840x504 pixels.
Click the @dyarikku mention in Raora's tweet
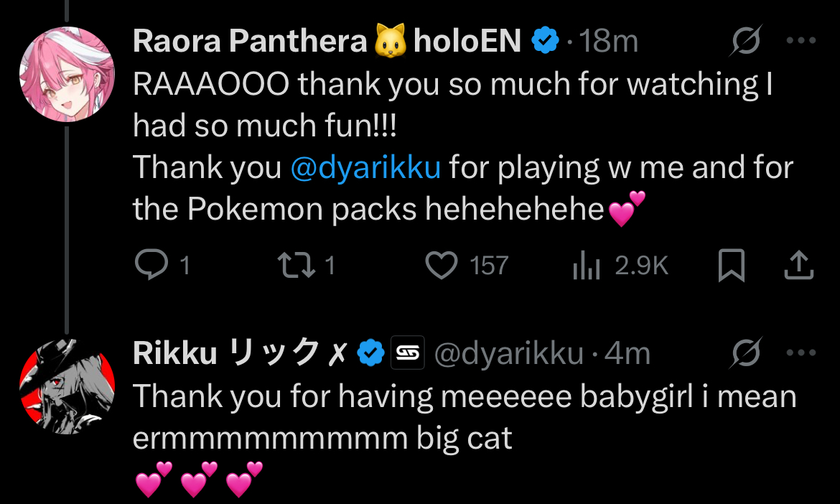(x=365, y=168)
